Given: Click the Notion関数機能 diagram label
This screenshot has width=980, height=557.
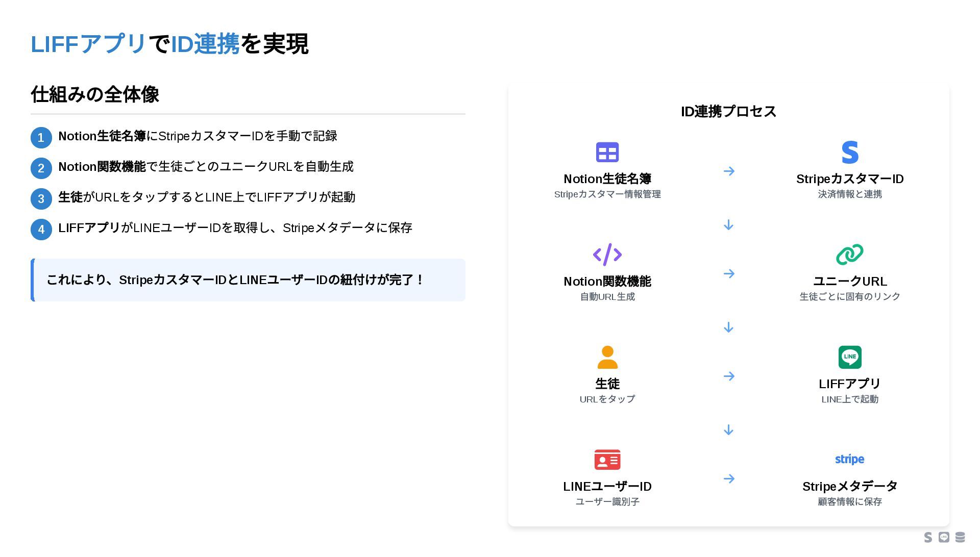Looking at the screenshot, I should (x=607, y=282).
